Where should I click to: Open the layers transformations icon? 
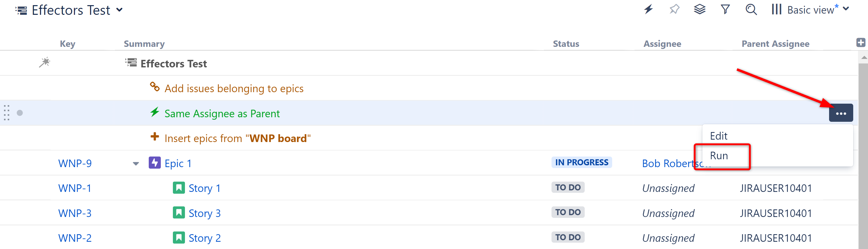click(x=700, y=9)
